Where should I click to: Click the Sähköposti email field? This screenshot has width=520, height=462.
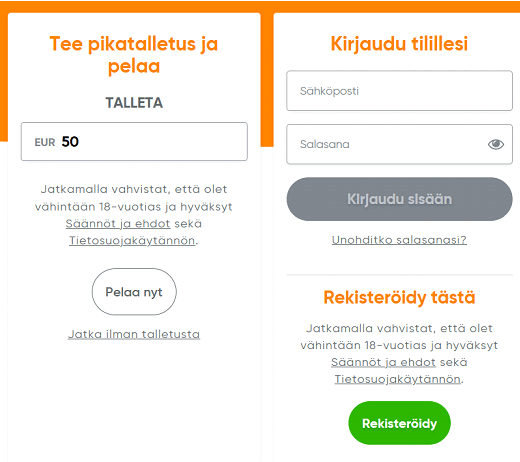pyautogui.click(x=399, y=91)
